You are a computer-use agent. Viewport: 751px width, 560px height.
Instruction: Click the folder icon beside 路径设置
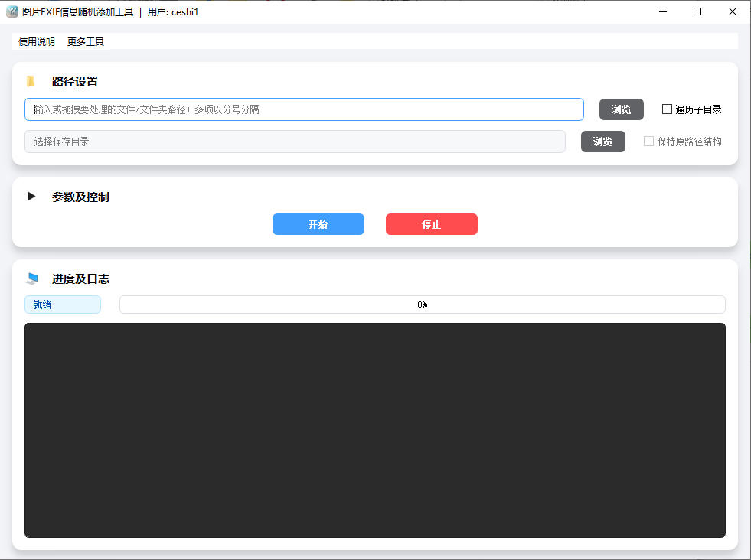click(x=31, y=82)
